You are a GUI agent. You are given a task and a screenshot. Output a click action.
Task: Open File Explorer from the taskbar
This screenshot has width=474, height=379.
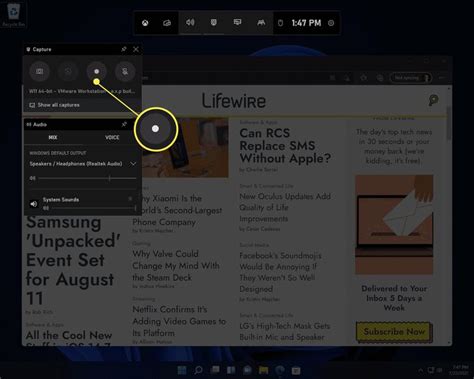coord(264,370)
